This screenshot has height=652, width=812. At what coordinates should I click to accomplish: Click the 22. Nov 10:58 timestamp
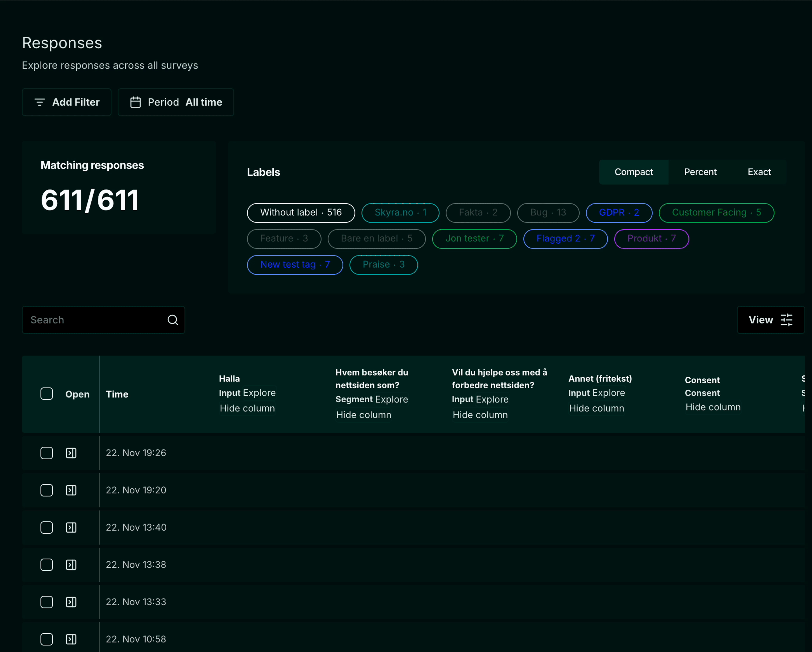tap(136, 639)
